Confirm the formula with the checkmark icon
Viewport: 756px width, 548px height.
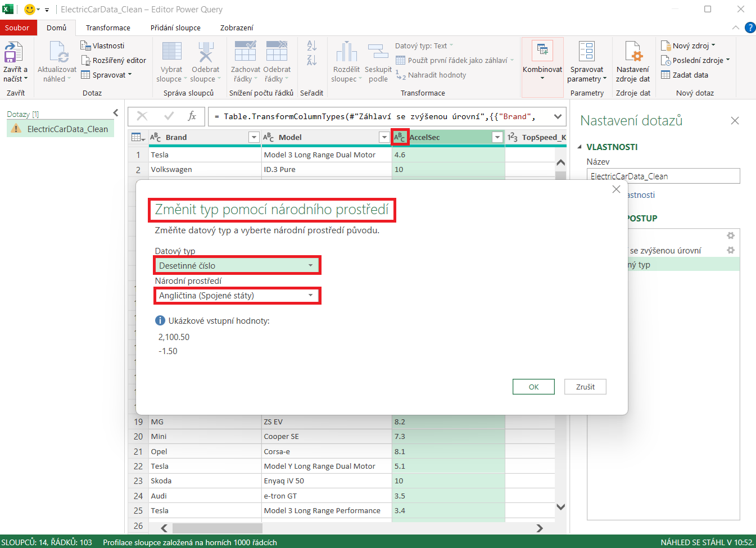point(169,116)
